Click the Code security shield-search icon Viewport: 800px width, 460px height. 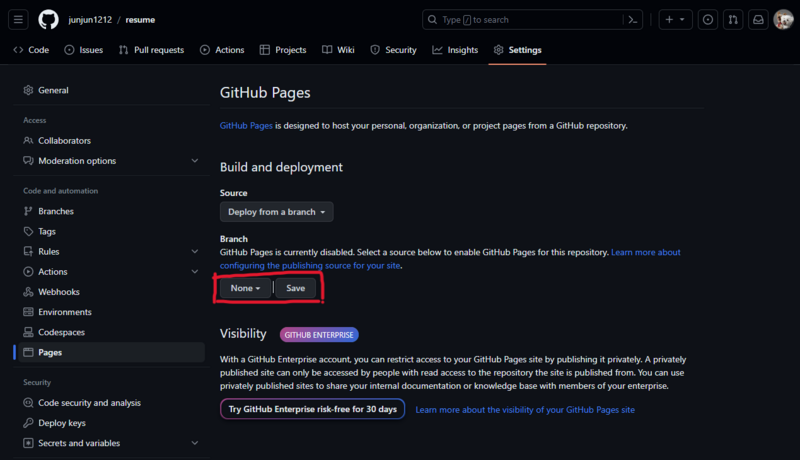[28, 403]
